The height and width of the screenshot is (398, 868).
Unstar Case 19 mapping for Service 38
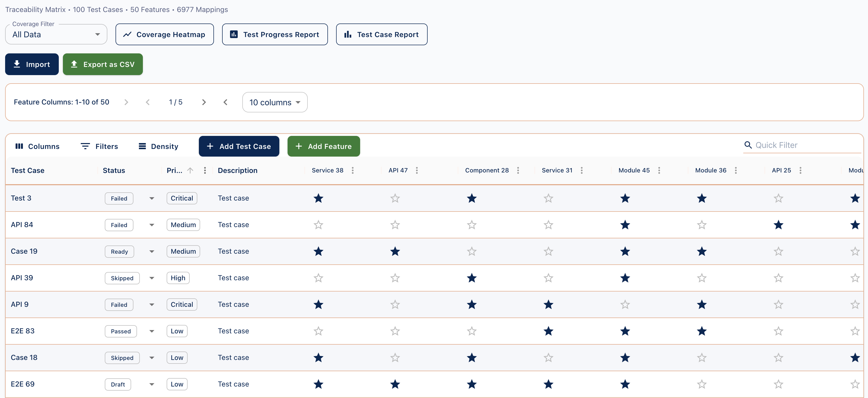(318, 252)
